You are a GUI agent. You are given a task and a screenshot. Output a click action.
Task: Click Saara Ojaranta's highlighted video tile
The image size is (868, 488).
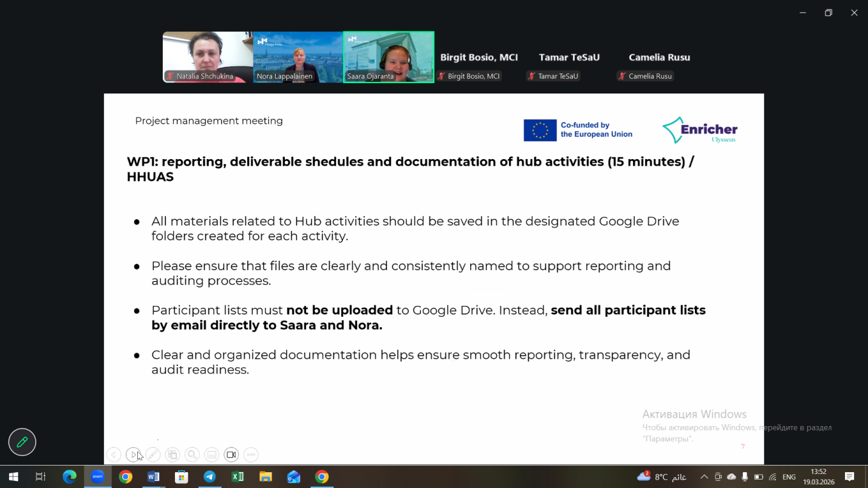tap(389, 56)
